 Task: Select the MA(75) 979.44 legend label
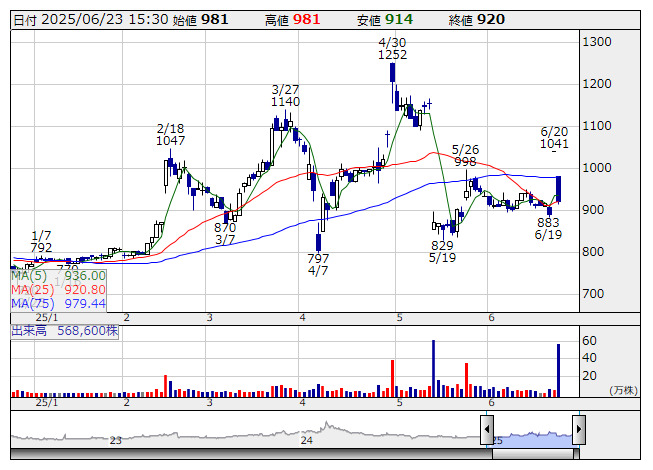[58, 303]
